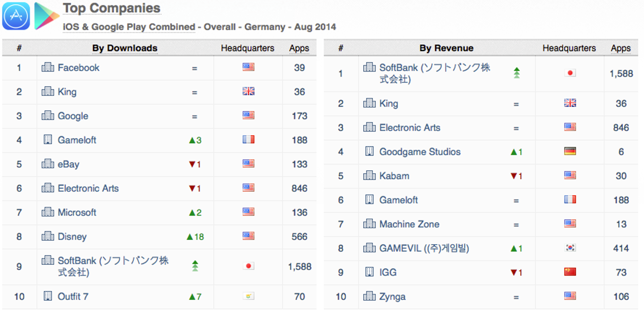Click the French flag in Gameloft downloads row

(249, 139)
